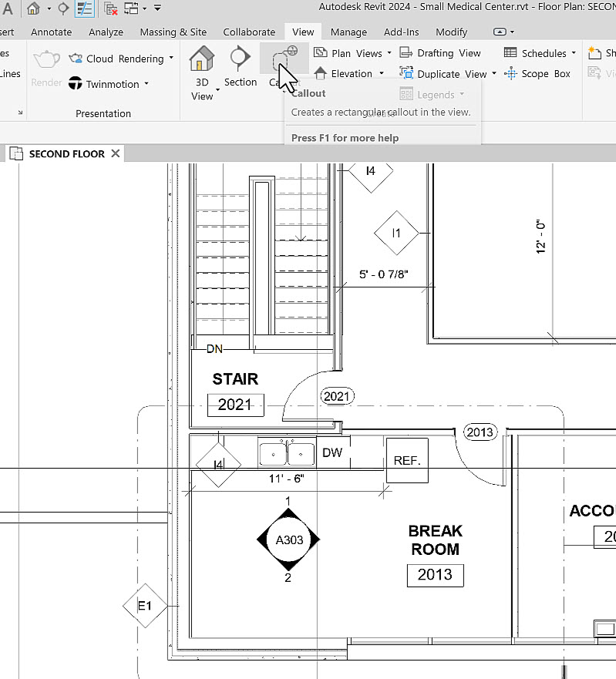The height and width of the screenshot is (679, 616).
Task: Open ribbon display options dropdown arrow
Action: 512,32
